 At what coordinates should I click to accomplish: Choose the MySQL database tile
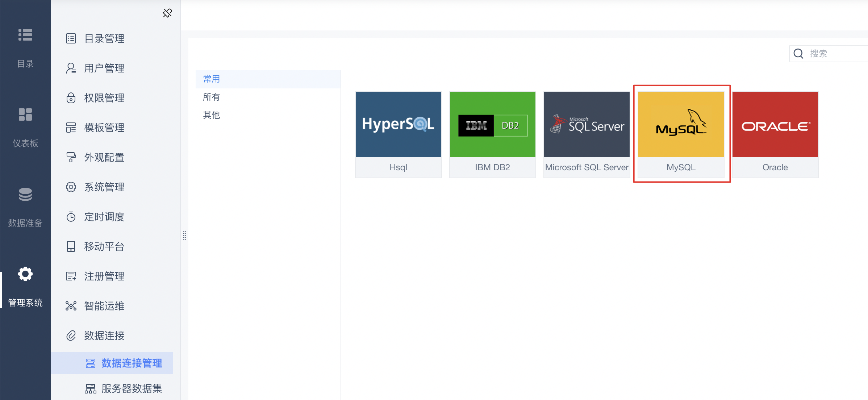pos(681,135)
